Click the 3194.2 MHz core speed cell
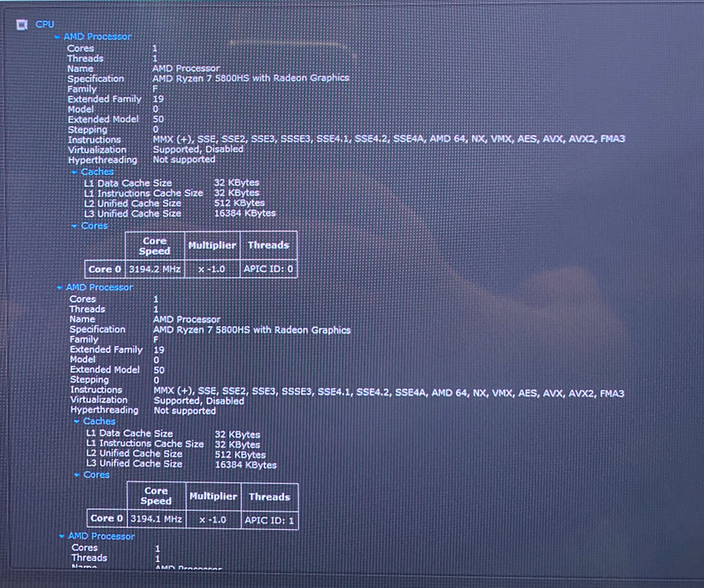Viewport: 704px width, 588px height. click(x=155, y=270)
